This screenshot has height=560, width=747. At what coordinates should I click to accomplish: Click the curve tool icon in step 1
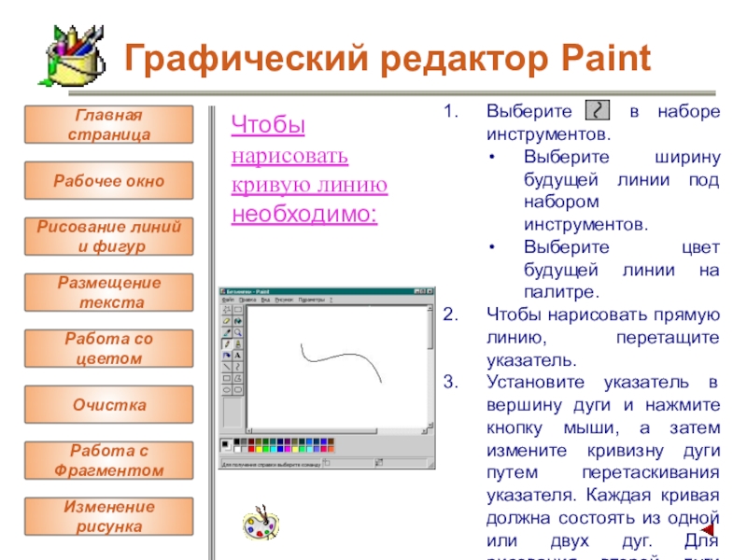coord(598,110)
